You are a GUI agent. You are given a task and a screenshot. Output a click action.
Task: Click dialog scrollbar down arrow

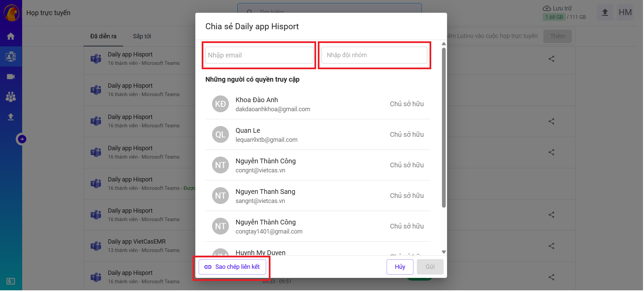(x=444, y=252)
